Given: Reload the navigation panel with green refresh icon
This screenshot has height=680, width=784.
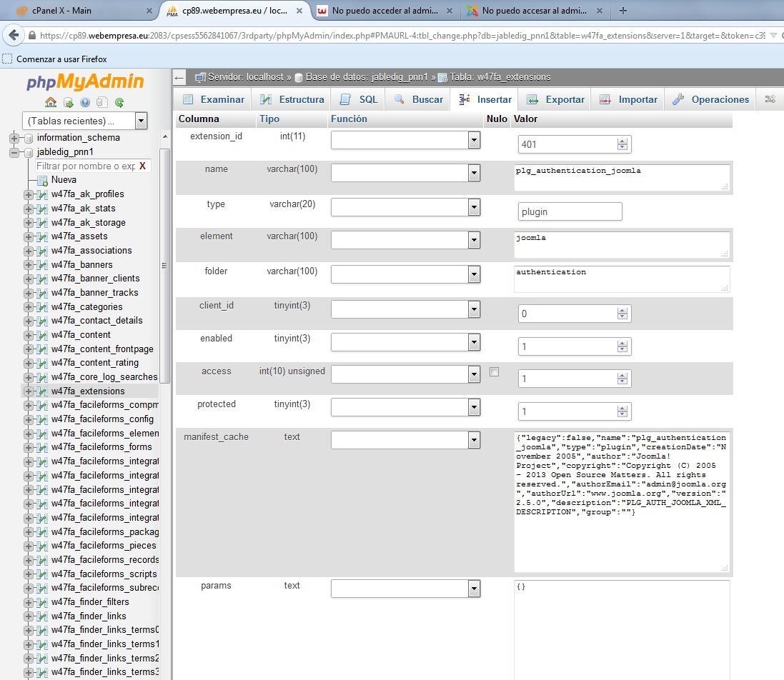Looking at the screenshot, I should click(x=119, y=103).
